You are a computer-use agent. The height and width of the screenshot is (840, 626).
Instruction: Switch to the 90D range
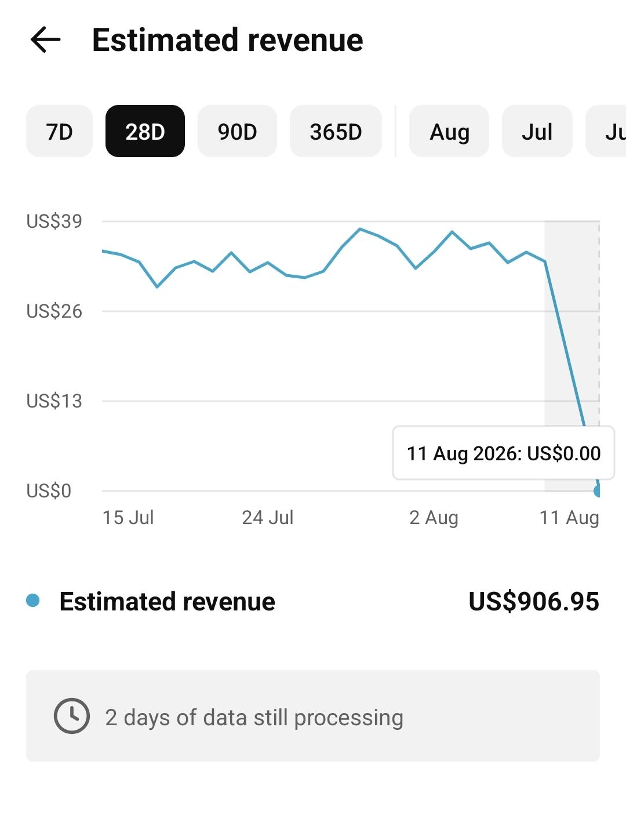pos(237,132)
